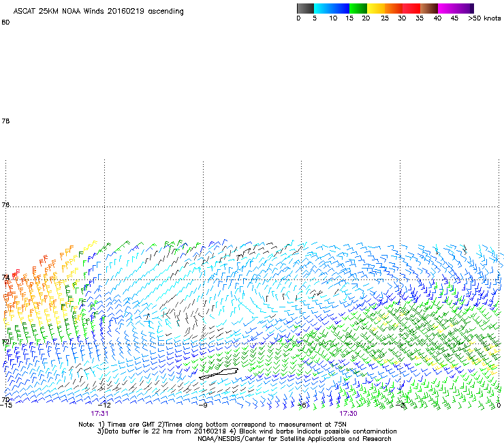The width and height of the screenshot is (504, 443).
Task: Click the legend label "30" under the color bar
Action: (402, 18)
